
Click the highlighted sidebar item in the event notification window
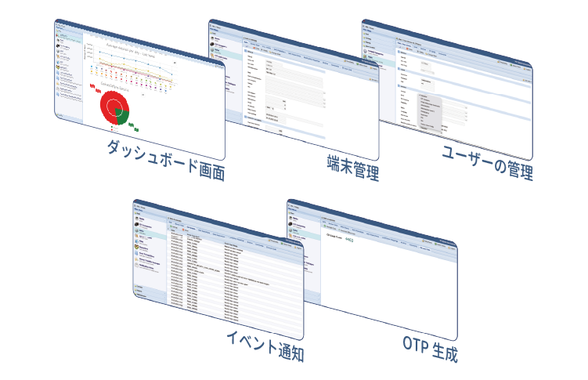click(149, 235)
